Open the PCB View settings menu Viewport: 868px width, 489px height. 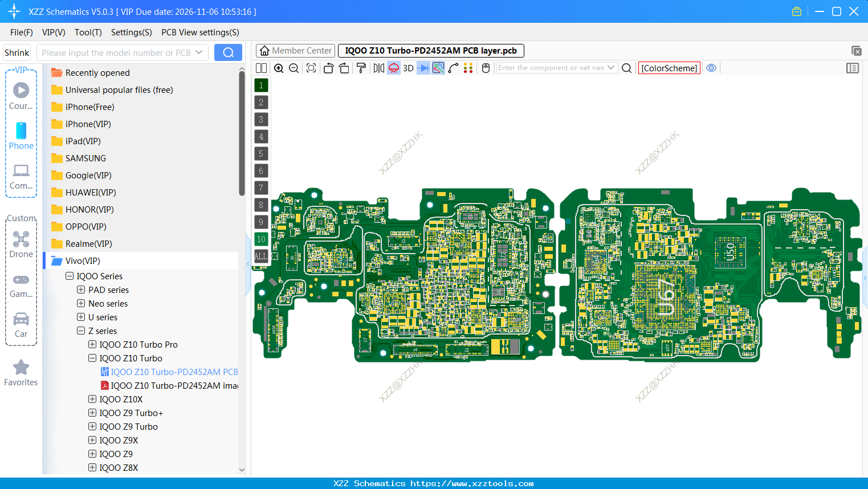(x=199, y=32)
